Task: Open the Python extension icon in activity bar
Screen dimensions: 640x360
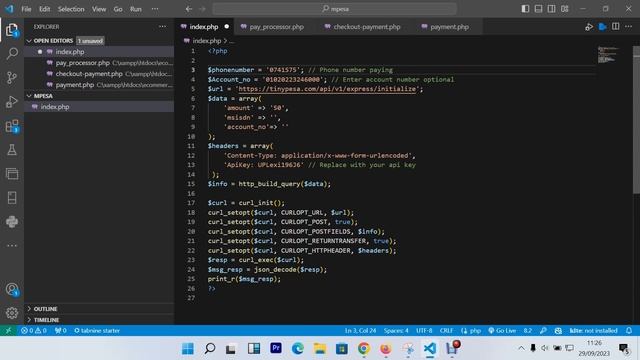Action: click(12, 222)
